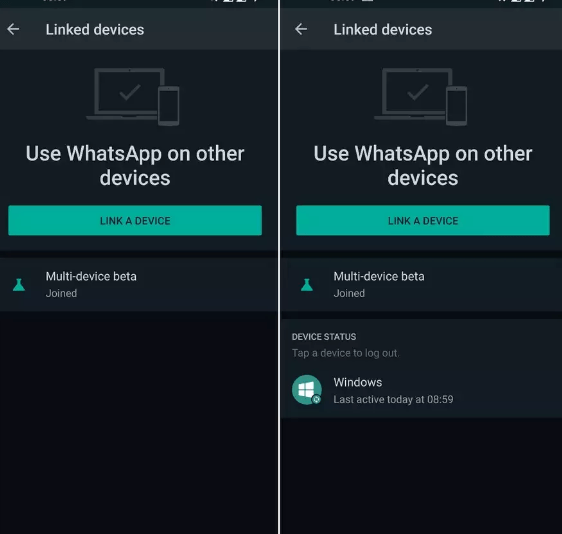Tap the back arrow in the left screen
This screenshot has height=534, width=562.
pos(13,29)
